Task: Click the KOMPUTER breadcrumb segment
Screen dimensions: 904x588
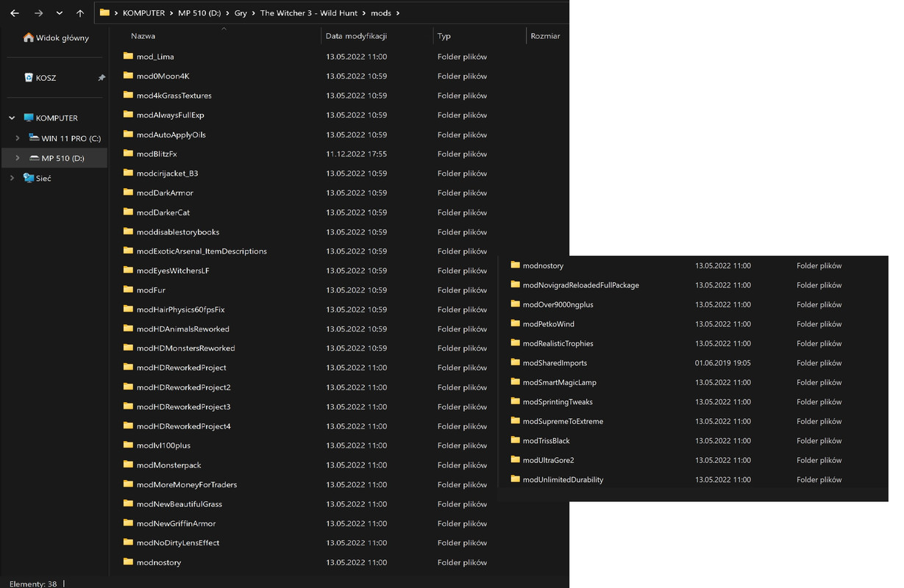Action: (x=143, y=13)
